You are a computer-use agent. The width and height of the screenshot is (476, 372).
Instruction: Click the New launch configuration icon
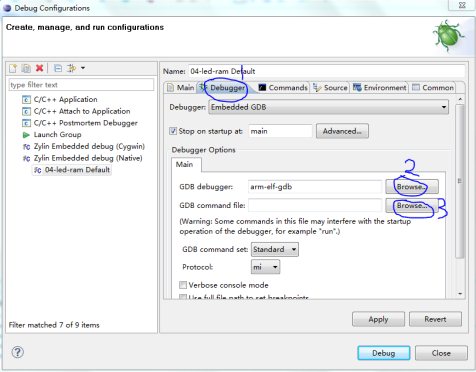coord(13,68)
